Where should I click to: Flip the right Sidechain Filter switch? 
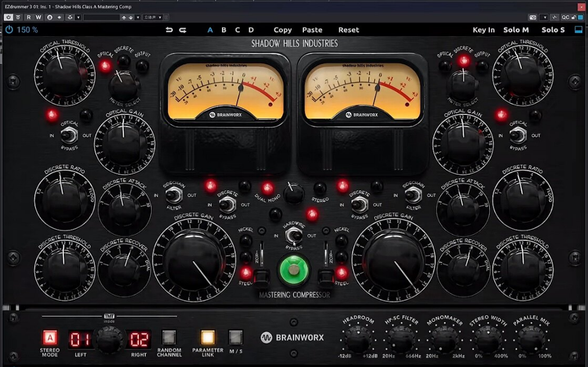click(x=413, y=195)
